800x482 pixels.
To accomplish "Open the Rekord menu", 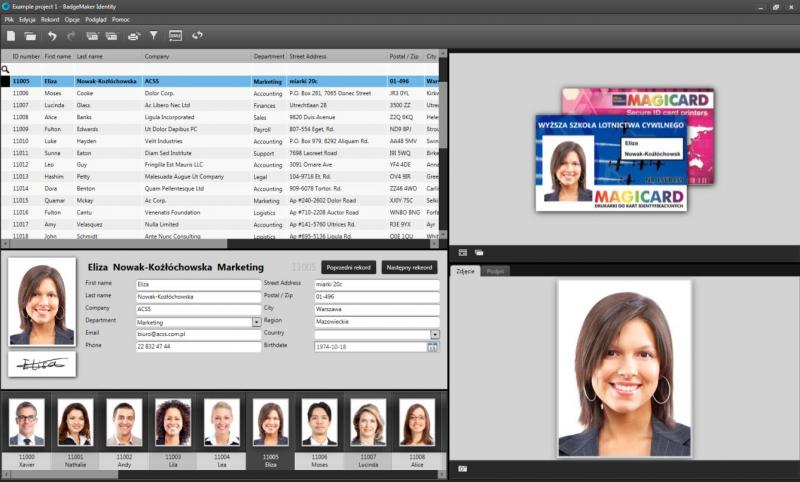I will [50, 19].
